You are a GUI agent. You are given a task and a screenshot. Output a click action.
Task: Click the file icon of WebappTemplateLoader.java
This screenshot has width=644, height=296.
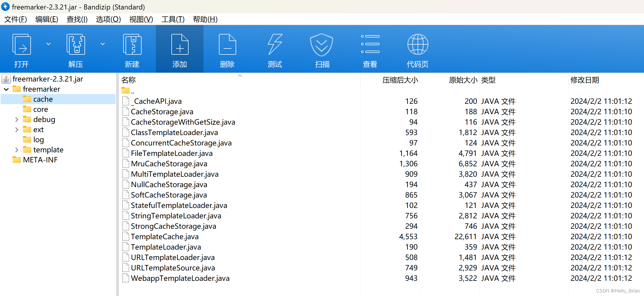point(126,278)
